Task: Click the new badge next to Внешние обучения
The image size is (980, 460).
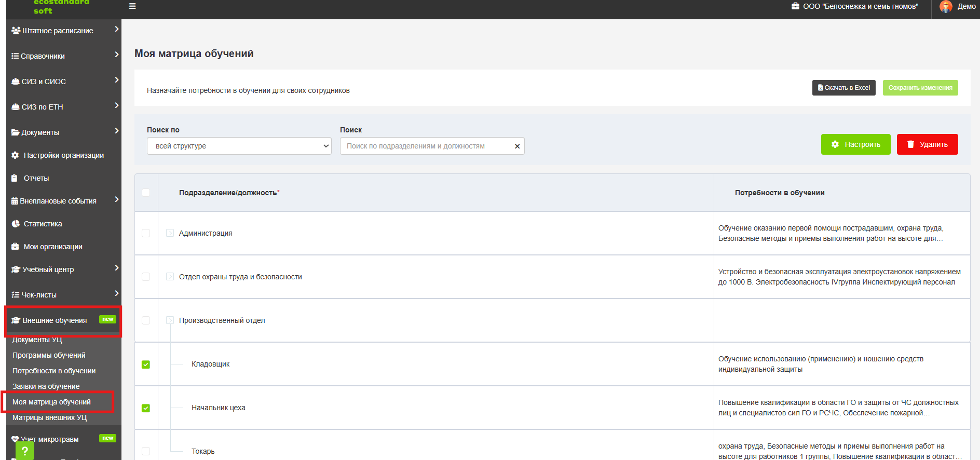Action: coord(107,319)
